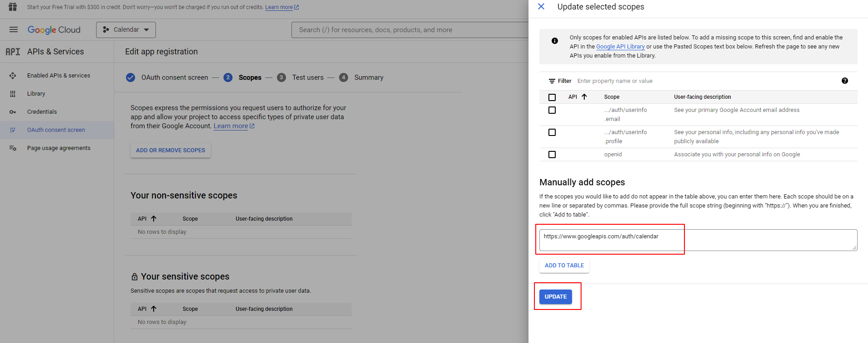Open OAuth consent screen in sidebar
The height and width of the screenshot is (343, 868).
coord(56,130)
